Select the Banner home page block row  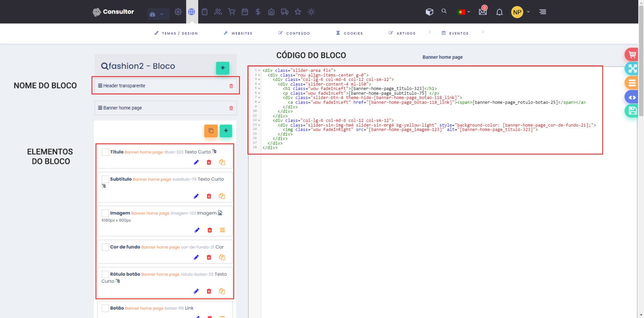(166, 108)
